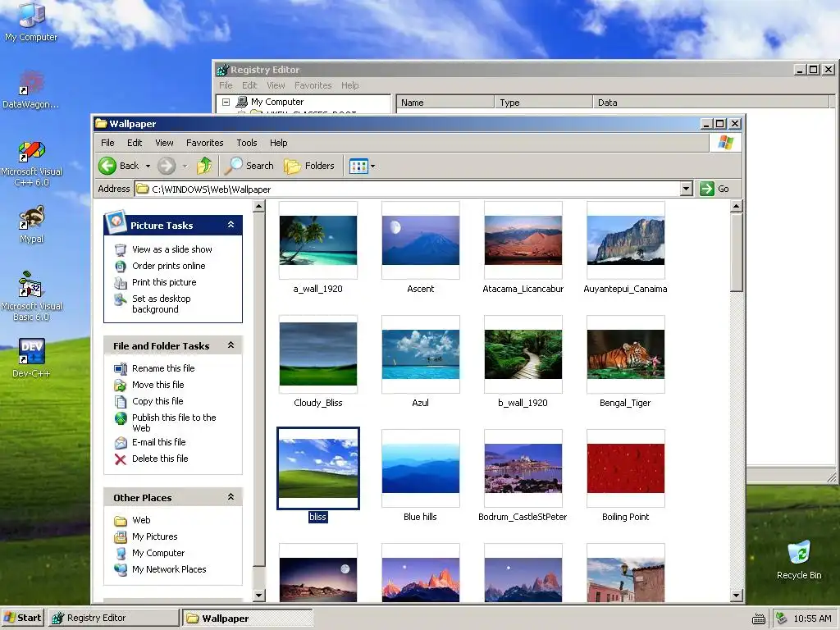Viewport: 840px width, 630px height.
Task: Select My Computer in Registry Editor tree
Action: click(x=277, y=102)
